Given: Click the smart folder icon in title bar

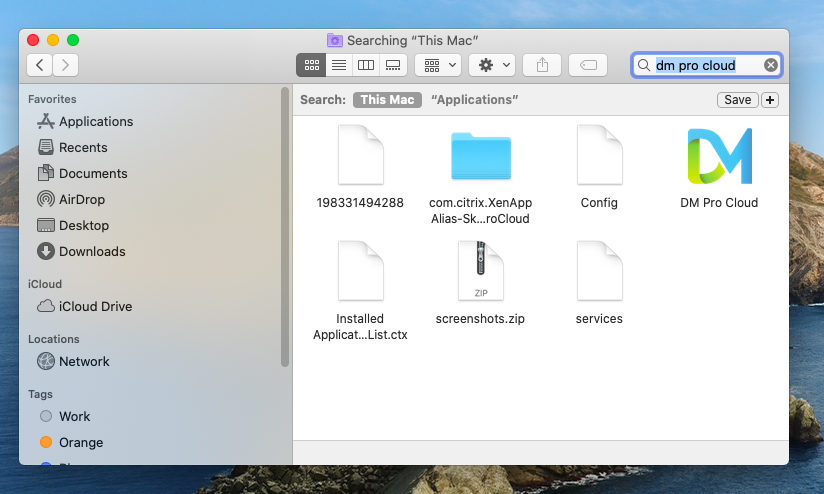Looking at the screenshot, I should [x=334, y=40].
